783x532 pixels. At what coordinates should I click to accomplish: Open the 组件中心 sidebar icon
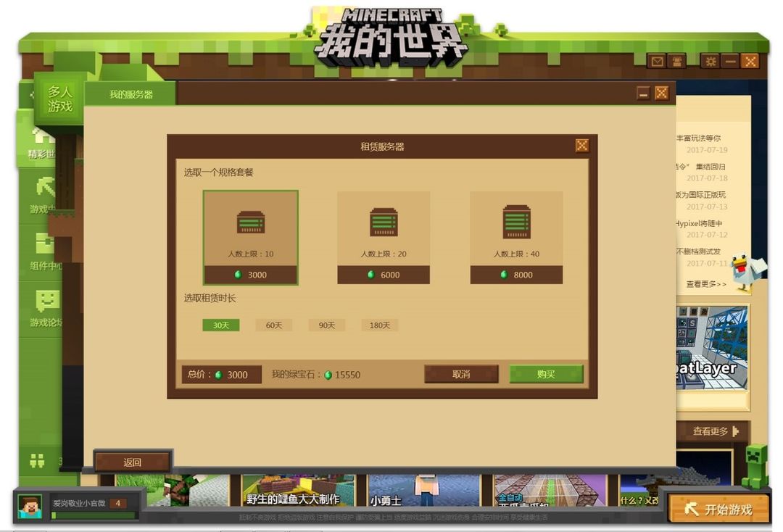tap(44, 252)
